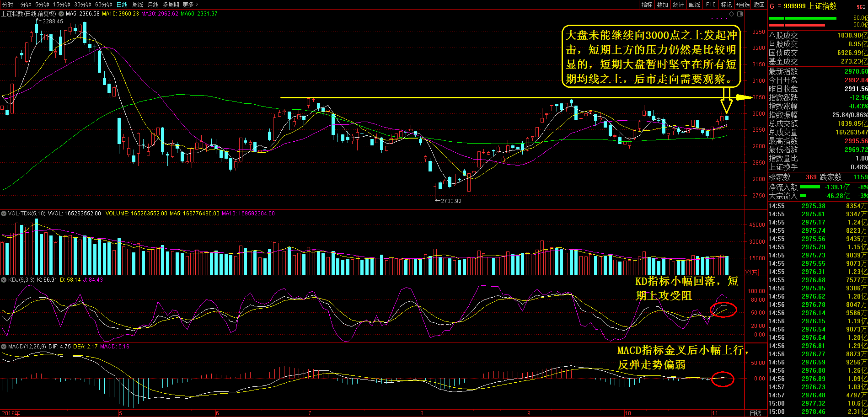Expand the 更多 more periods menu
Viewport: 868px width, 417px height.
pos(190,5)
